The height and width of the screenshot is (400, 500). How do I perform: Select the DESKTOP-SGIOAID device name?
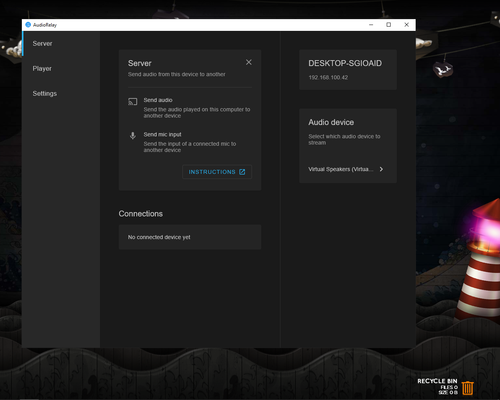pyautogui.click(x=345, y=63)
